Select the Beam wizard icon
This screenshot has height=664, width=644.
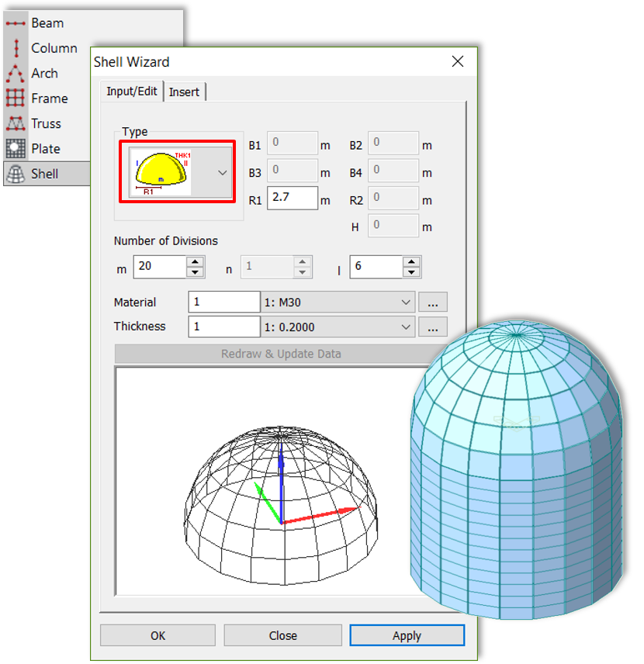[x=16, y=23]
